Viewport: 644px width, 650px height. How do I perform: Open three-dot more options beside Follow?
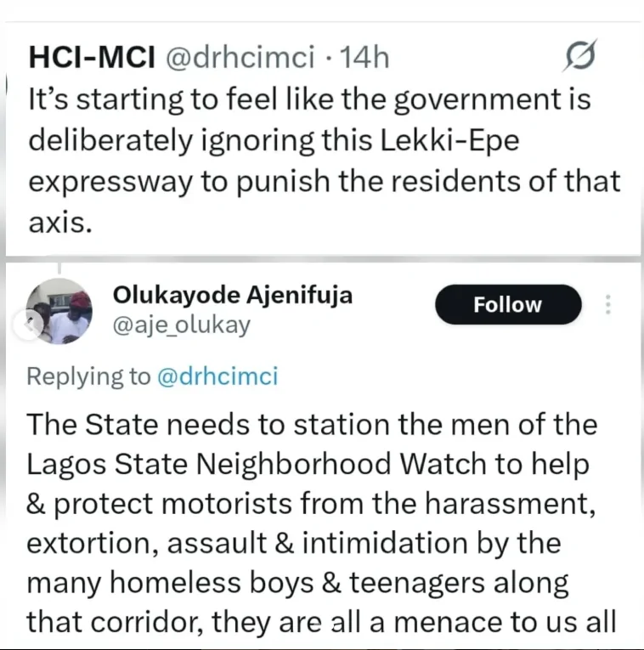607,305
